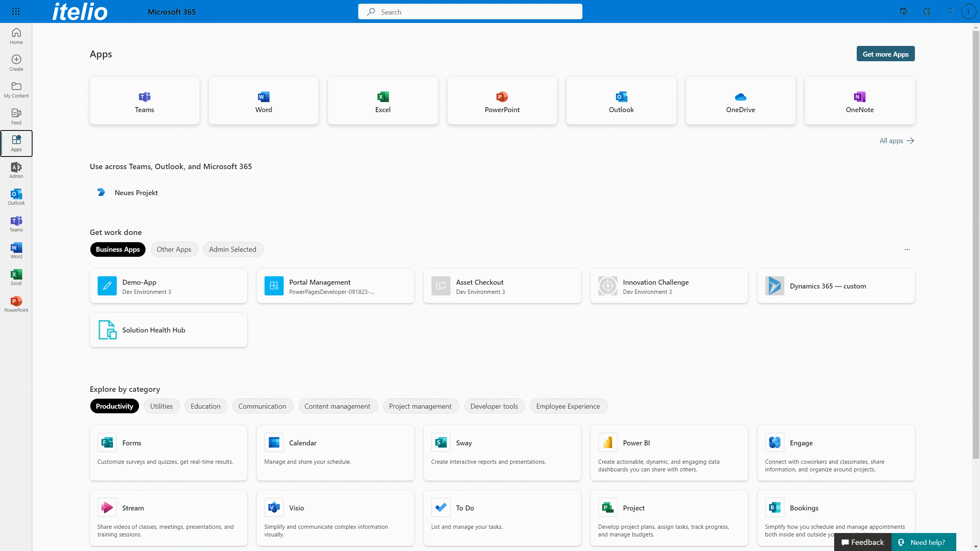980x551 pixels.
Task: Open the Visio app card
Action: 335,518
